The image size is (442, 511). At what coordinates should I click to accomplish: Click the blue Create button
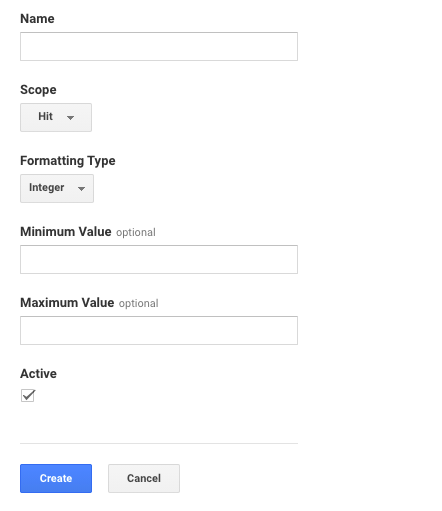coord(56,478)
